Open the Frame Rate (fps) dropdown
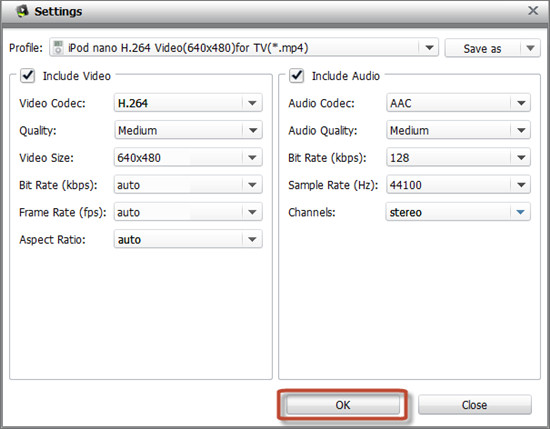 (188, 212)
